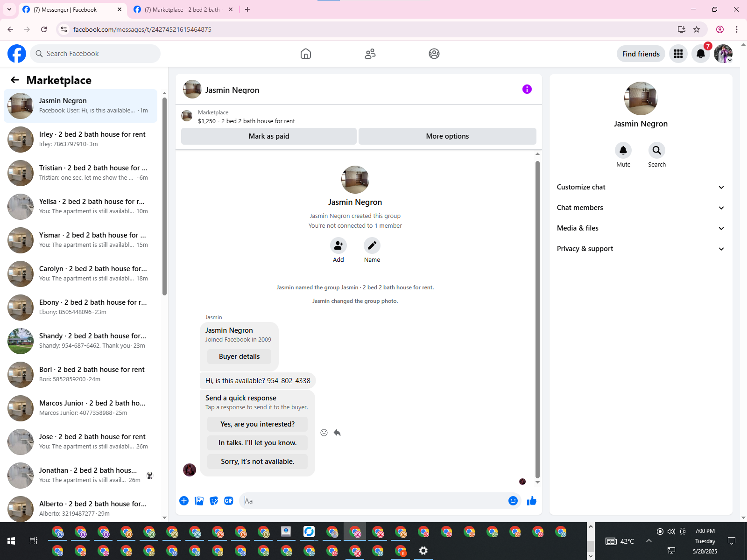Open the account profile picture menu
This screenshot has width=747, height=560.
(723, 54)
